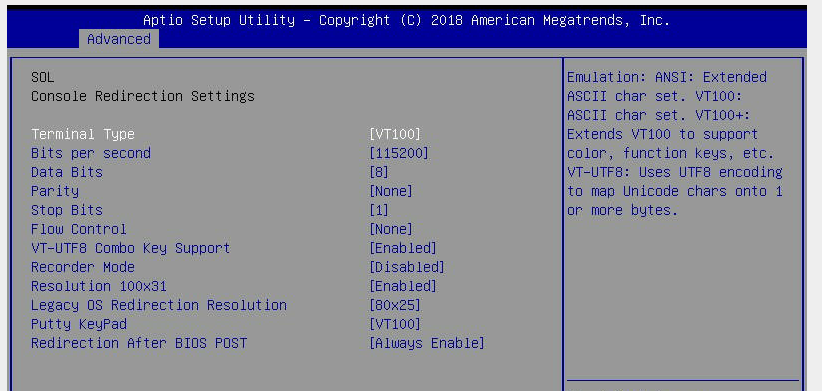Open Stop Bits value 1
The height and width of the screenshot is (391, 822).
(x=378, y=210)
